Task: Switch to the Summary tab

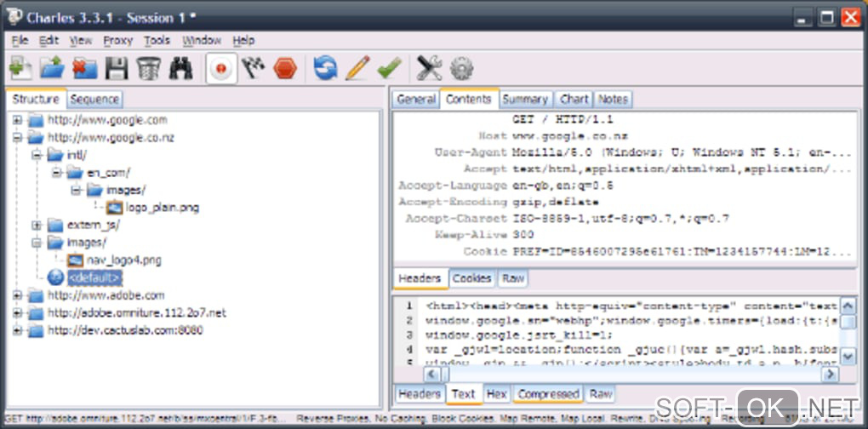Action: point(525,100)
